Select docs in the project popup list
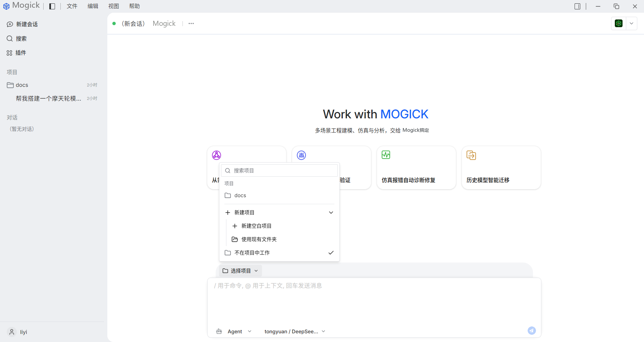 coord(279,195)
